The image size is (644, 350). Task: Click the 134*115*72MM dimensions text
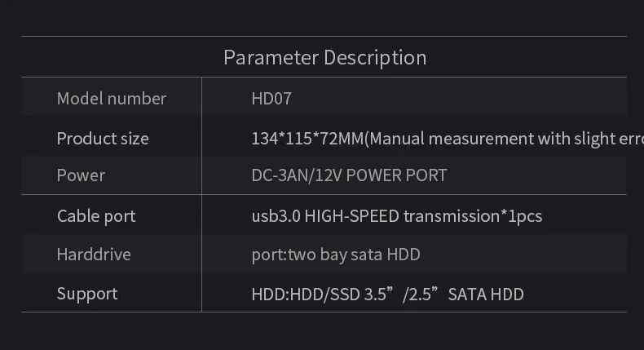(x=306, y=139)
